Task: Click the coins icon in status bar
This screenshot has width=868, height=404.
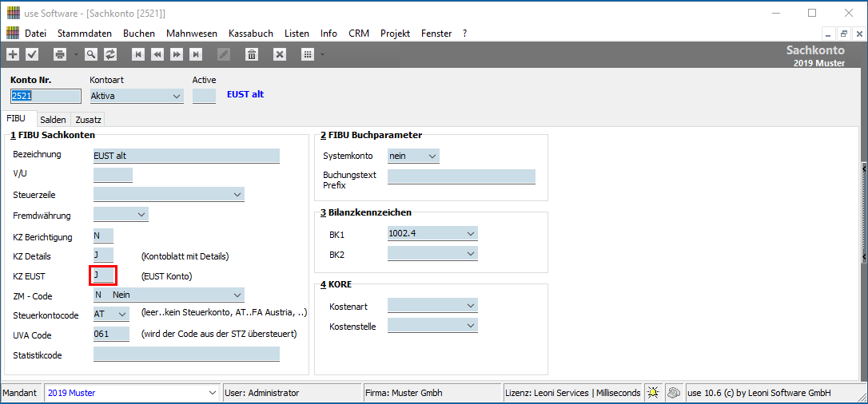Action: coord(673,392)
